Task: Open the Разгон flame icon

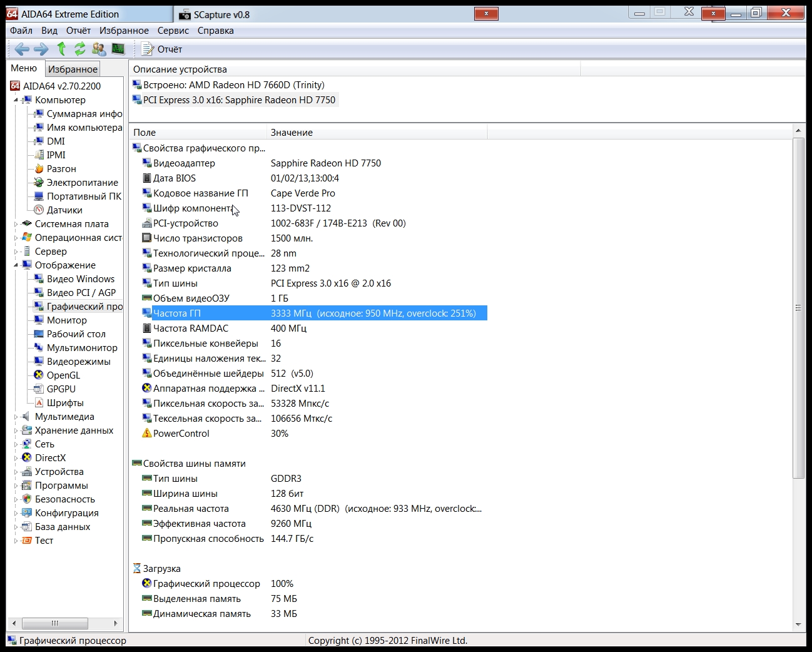Action: [39, 168]
